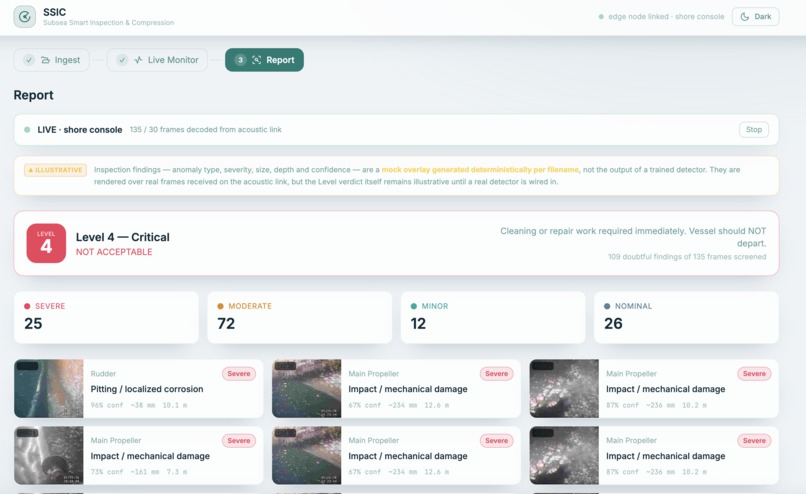806x494 pixels.
Task: Click the red dot beside SEVERE
Action: pos(27,306)
